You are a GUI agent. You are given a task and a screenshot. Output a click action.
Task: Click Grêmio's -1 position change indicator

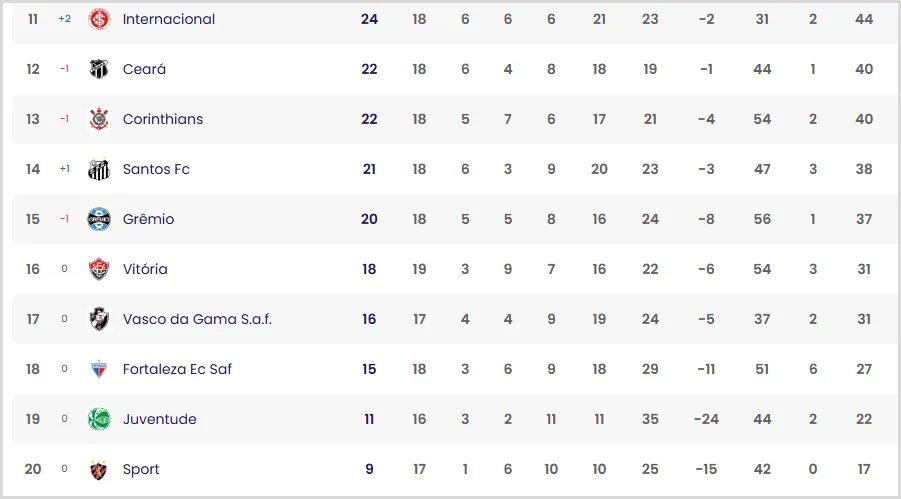[x=64, y=219]
